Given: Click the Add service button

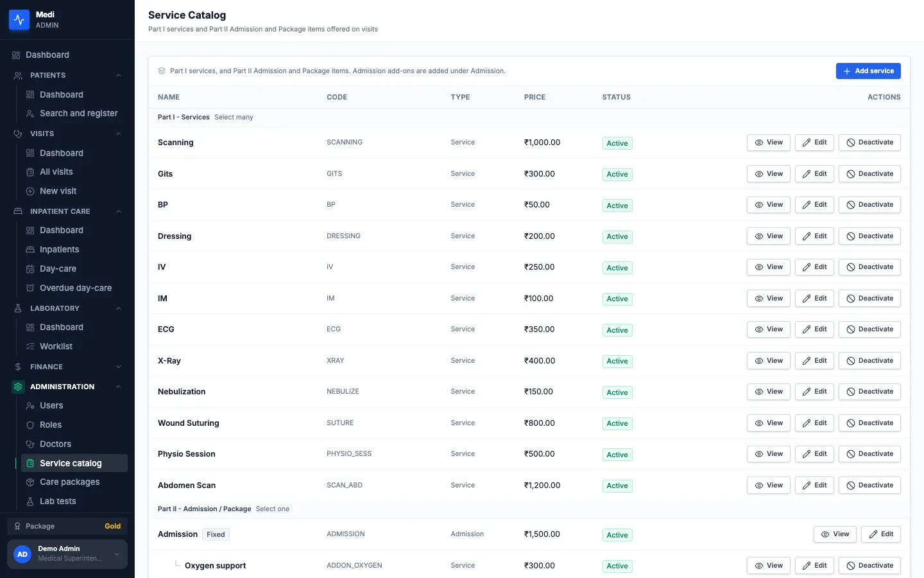Looking at the screenshot, I should [868, 71].
